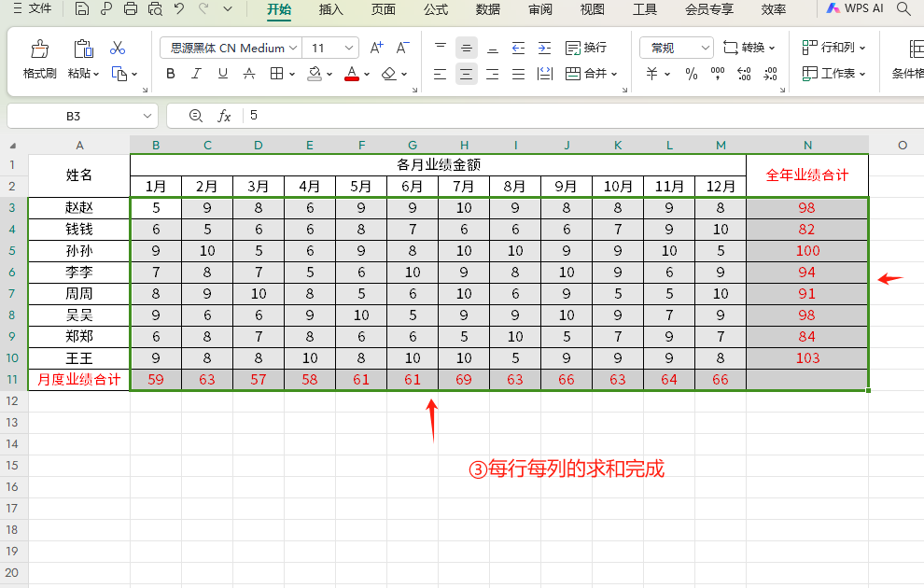Click the search magnifier icon at top right
This screenshot has width=924, height=588.
tap(903, 8)
